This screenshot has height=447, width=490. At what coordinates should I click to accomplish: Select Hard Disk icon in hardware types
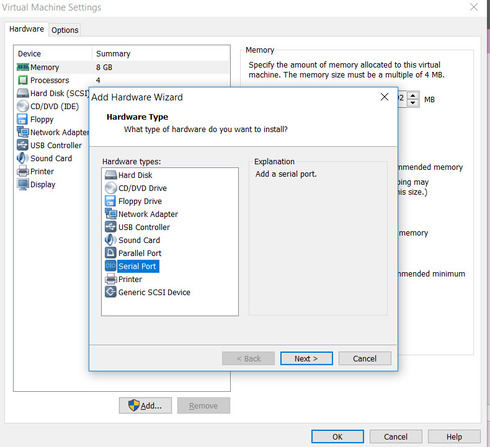(111, 175)
